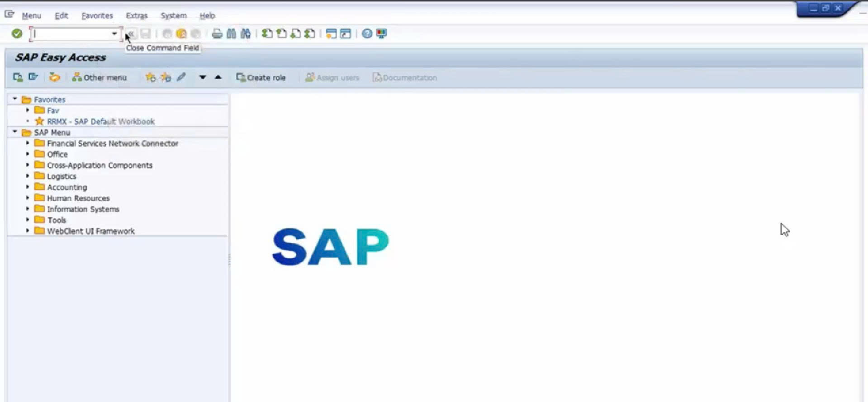The width and height of the screenshot is (868, 402).
Task: Click the greyed Cancel toolbar icon
Action: coord(196,33)
